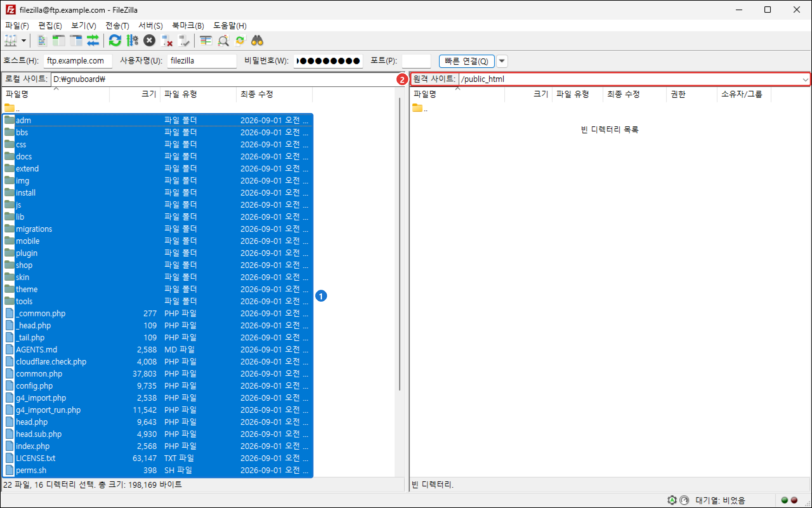Click the local file list scrollbar
Image resolution: width=812 pixels, height=508 pixels.
(x=399, y=244)
